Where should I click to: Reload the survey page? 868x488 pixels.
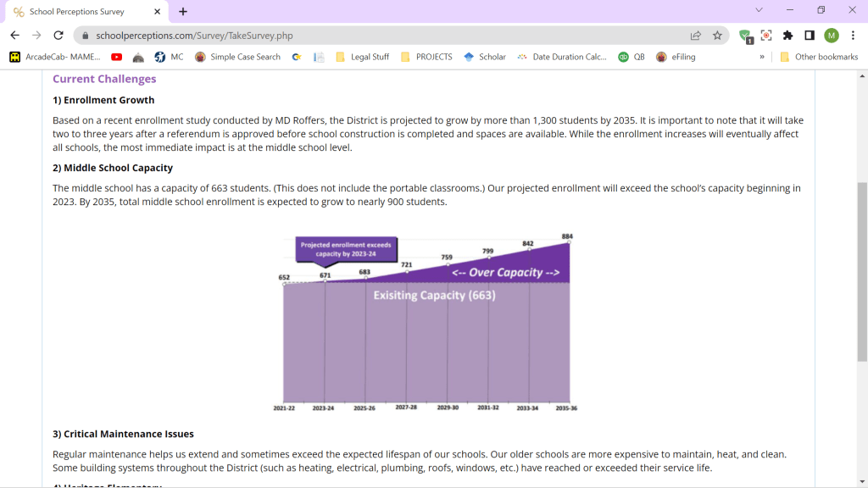[x=58, y=36]
